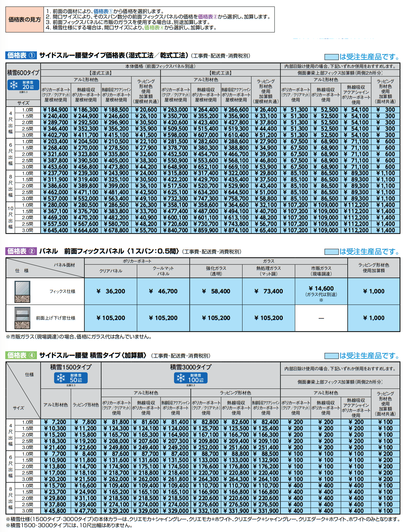Click the 価格表④ section heading badge
Screen dimensions: 406x532
click(21, 355)
